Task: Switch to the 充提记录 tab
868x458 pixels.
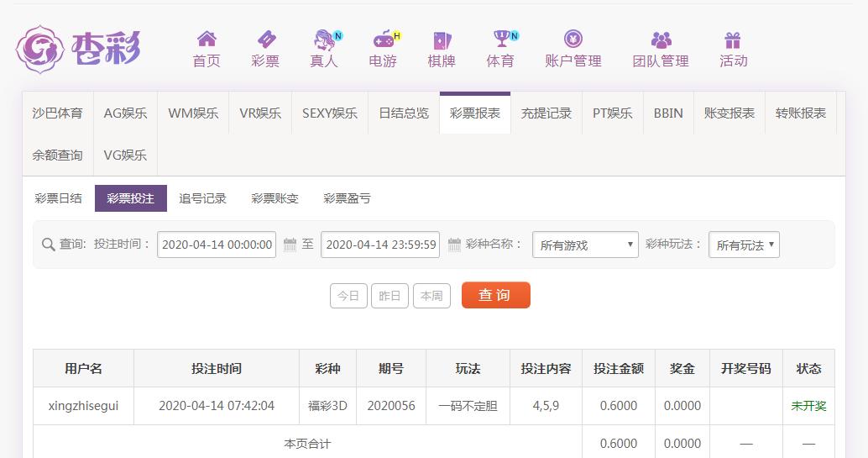Action: click(x=546, y=113)
